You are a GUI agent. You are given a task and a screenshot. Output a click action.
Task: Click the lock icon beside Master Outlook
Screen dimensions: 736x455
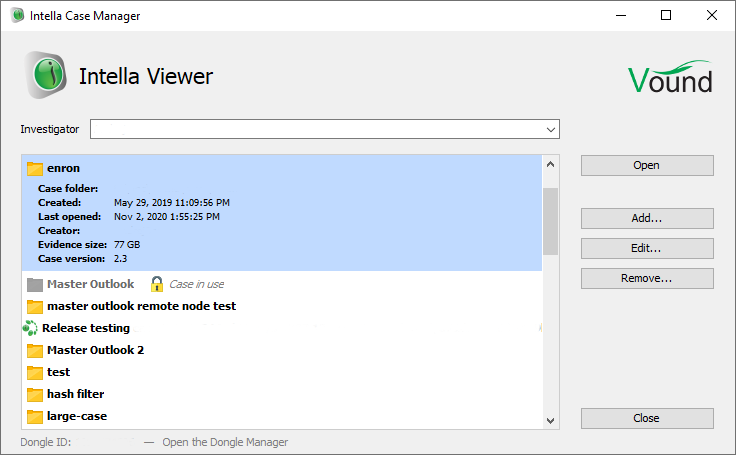coord(156,284)
